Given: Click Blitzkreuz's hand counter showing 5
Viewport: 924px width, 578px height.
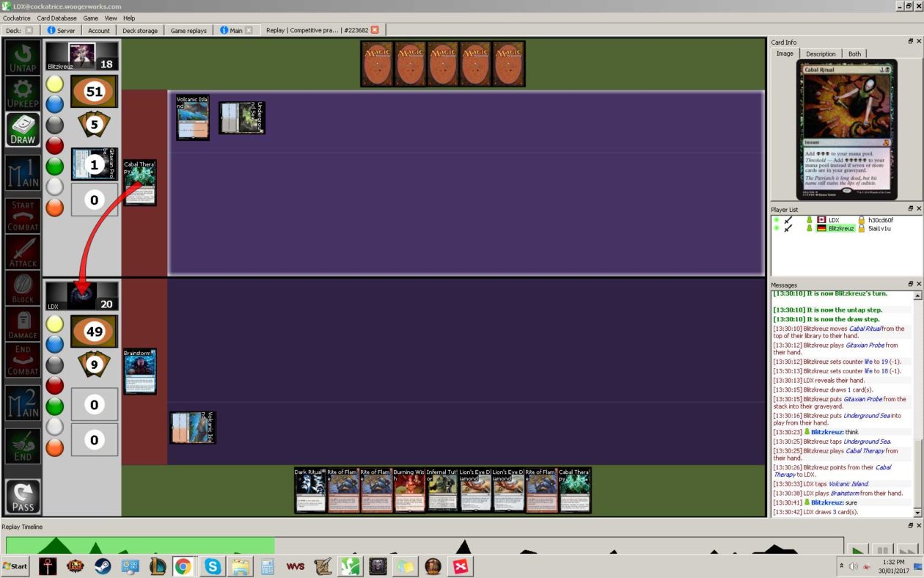Looking at the screenshot, I should (94, 125).
